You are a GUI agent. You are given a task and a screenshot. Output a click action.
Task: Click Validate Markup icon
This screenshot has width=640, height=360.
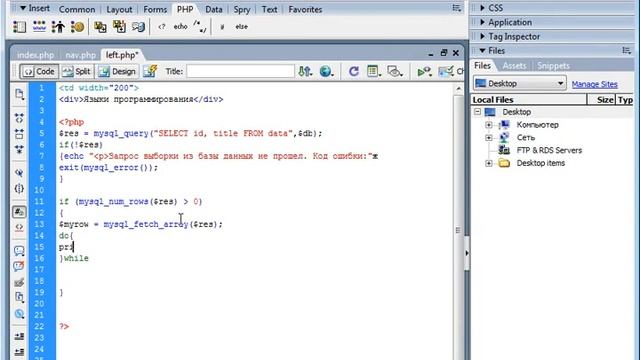pos(424,72)
